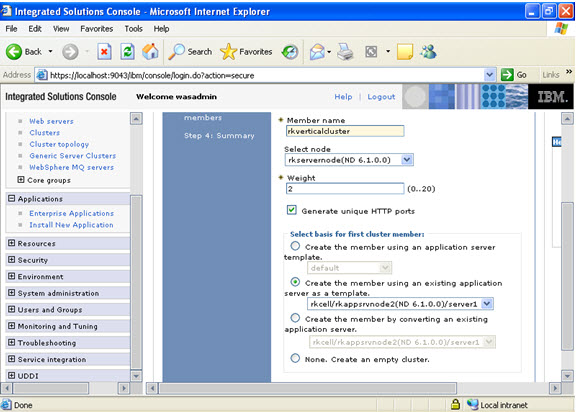576x412 pixels.
Task: Click the Local intranet zone icon
Action: (x=472, y=405)
